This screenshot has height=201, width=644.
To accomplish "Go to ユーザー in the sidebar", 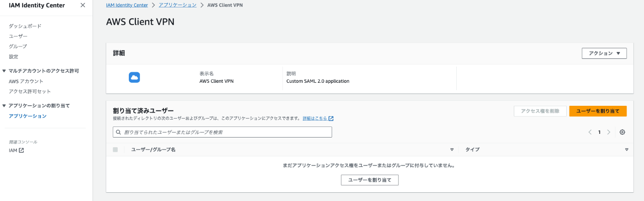I will coord(18,36).
